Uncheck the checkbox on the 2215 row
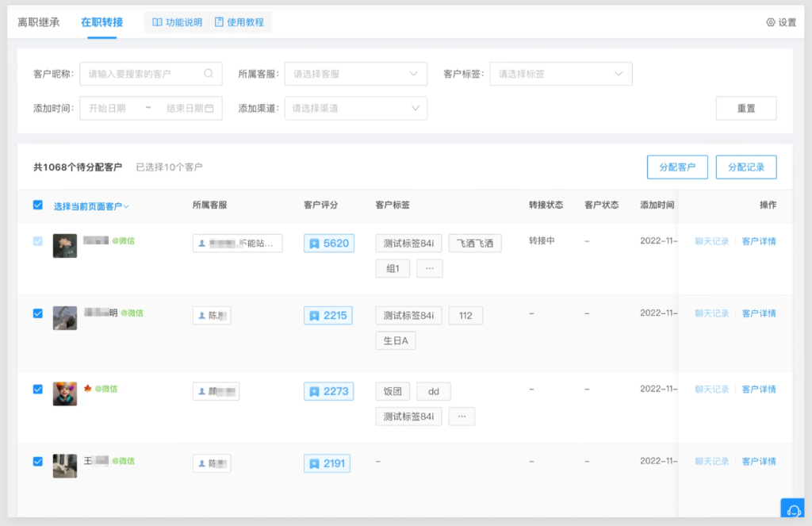812x526 pixels. (x=38, y=313)
